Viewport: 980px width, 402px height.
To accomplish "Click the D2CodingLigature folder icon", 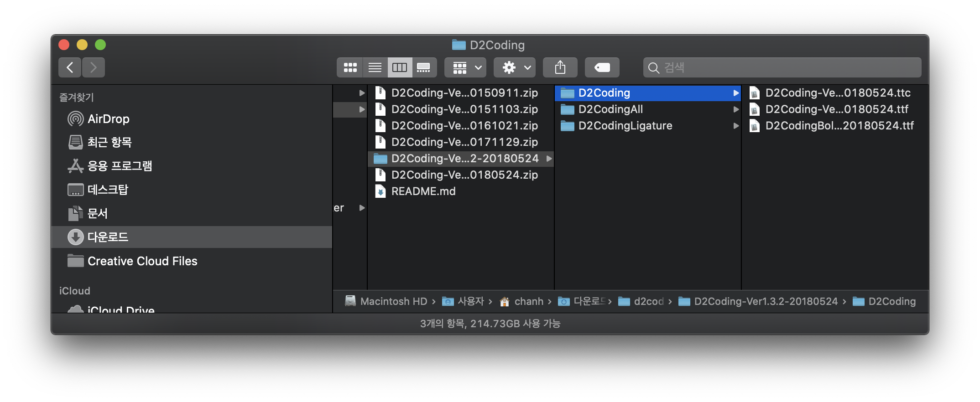I will [567, 126].
